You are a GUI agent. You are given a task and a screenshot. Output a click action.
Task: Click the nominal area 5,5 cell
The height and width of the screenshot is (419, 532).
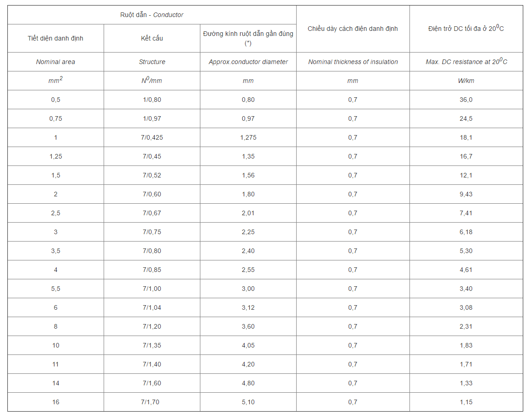point(56,289)
